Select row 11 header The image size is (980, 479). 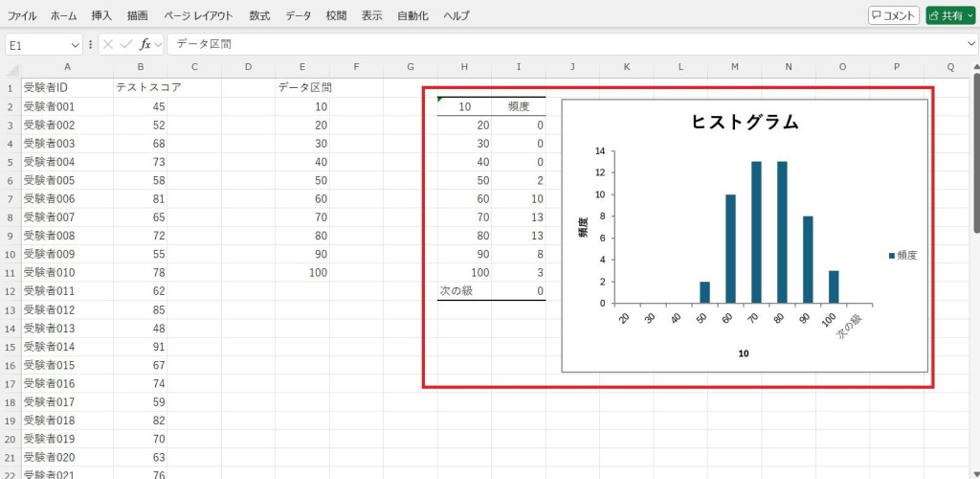pos(11,272)
